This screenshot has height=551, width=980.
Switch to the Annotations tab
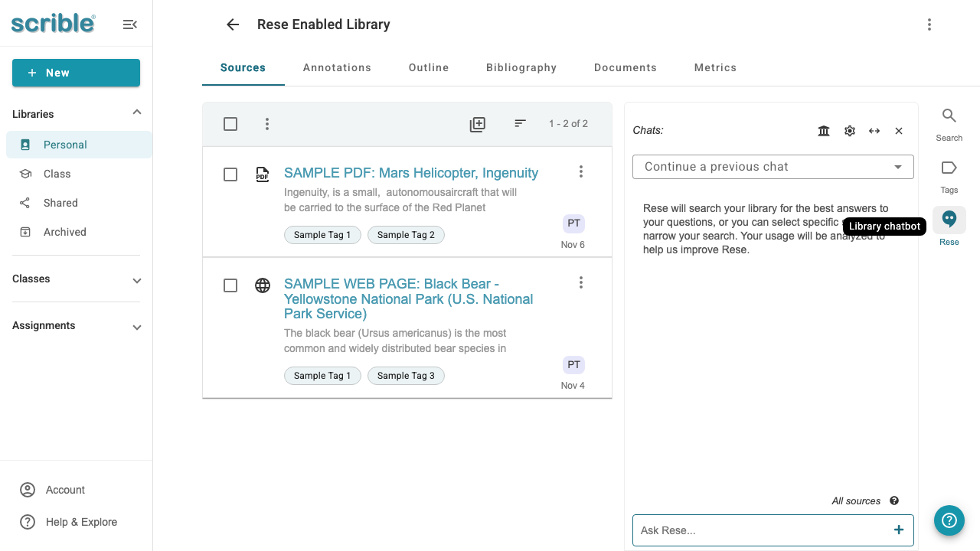coord(337,67)
